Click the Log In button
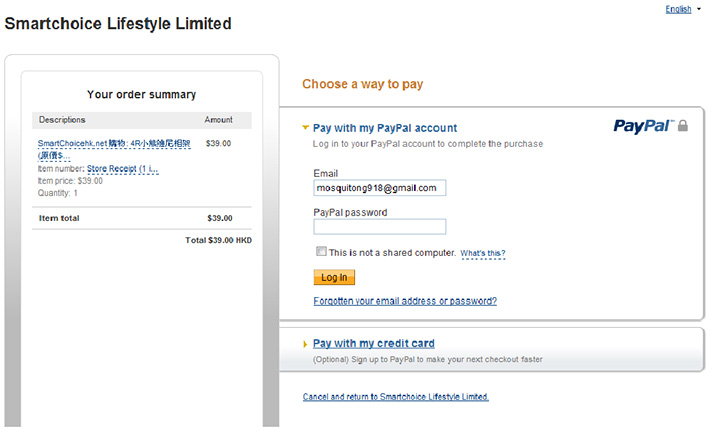Image resolution: width=715 pixels, height=434 pixels. 334,277
